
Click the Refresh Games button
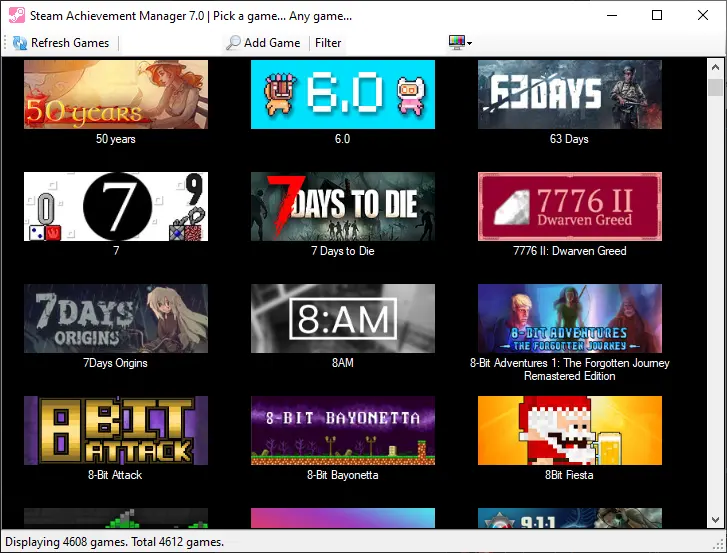[61, 43]
